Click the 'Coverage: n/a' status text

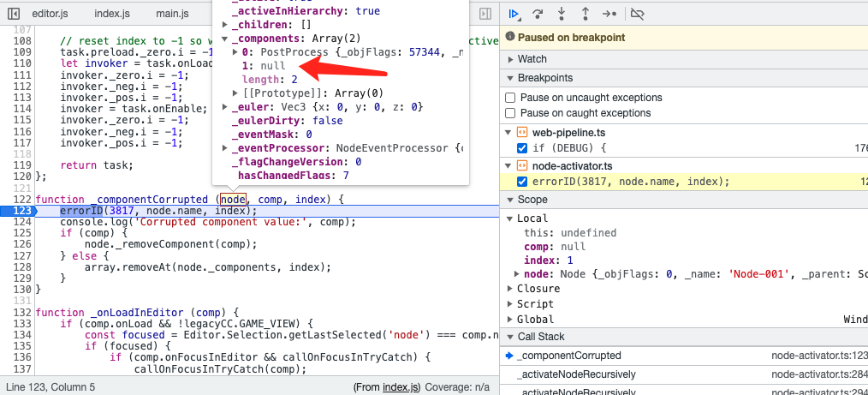tap(457, 387)
